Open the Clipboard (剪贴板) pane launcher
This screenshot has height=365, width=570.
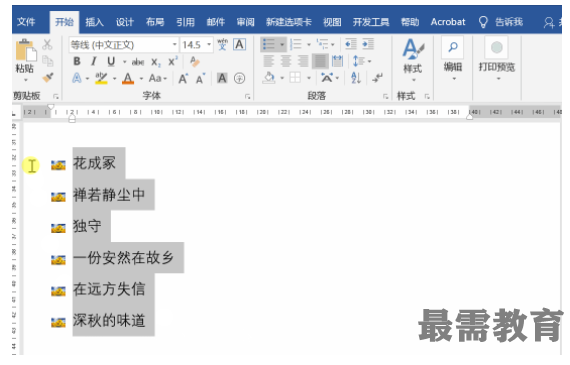coord(56,96)
